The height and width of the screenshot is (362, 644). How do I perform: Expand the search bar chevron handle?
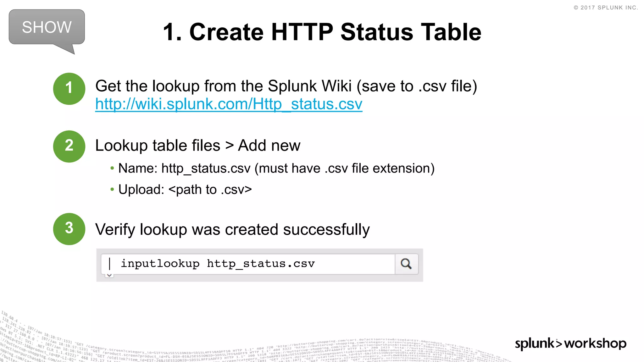(x=109, y=275)
